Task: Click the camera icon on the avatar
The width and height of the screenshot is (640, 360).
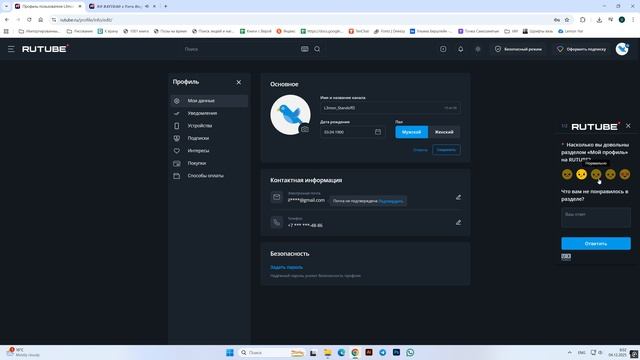Action: [305, 129]
